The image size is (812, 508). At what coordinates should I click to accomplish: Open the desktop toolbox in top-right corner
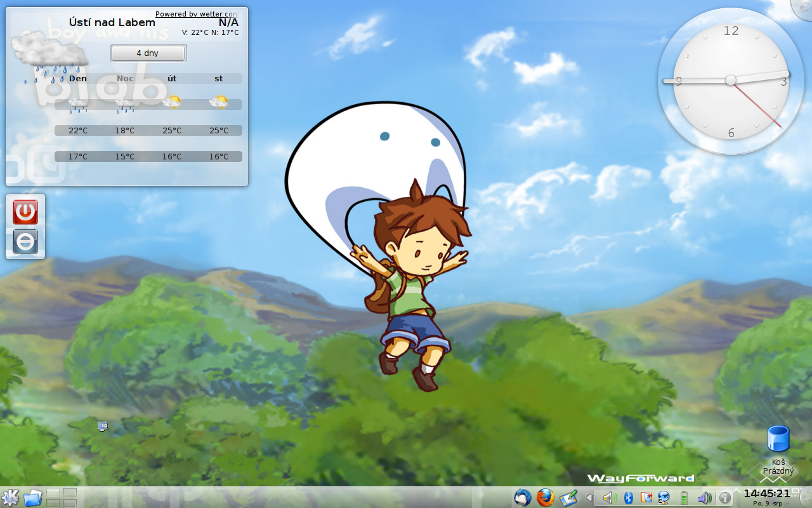[x=803, y=8]
